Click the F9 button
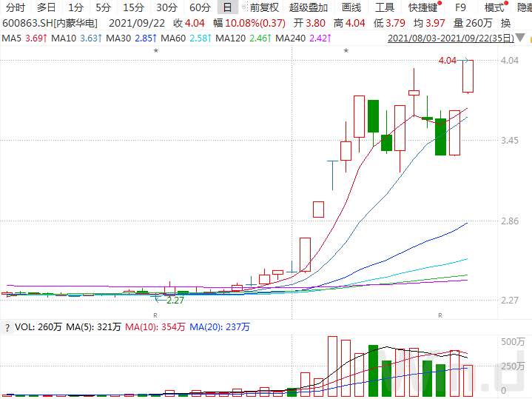Screen dimensions: 532x399 click(x=460, y=7)
